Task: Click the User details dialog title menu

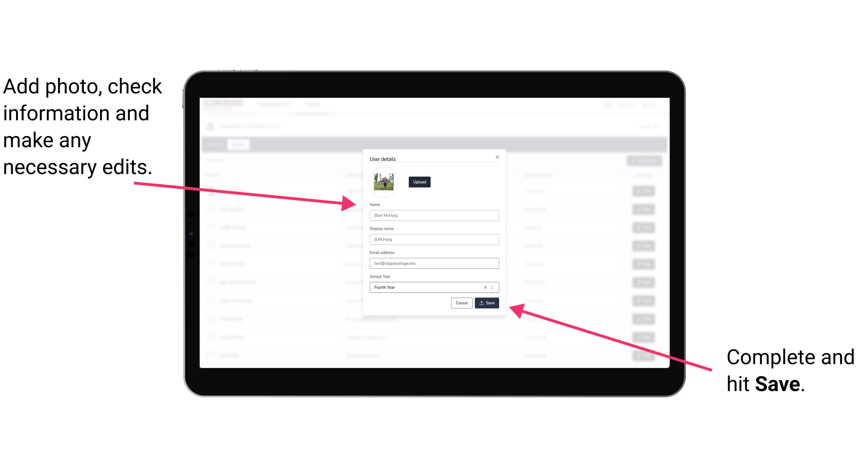Action: point(383,158)
